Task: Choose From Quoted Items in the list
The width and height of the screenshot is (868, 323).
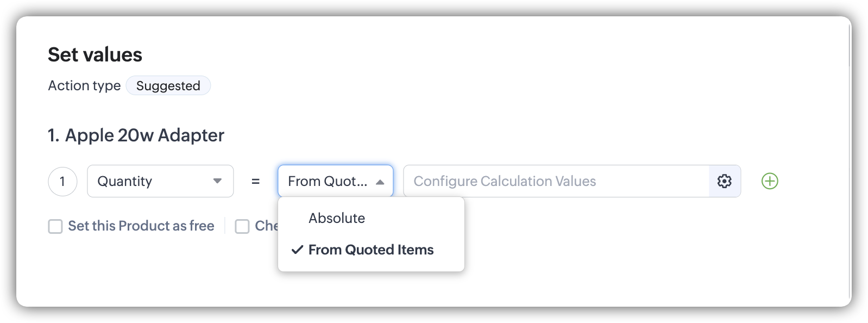Action: [x=371, y=250]
